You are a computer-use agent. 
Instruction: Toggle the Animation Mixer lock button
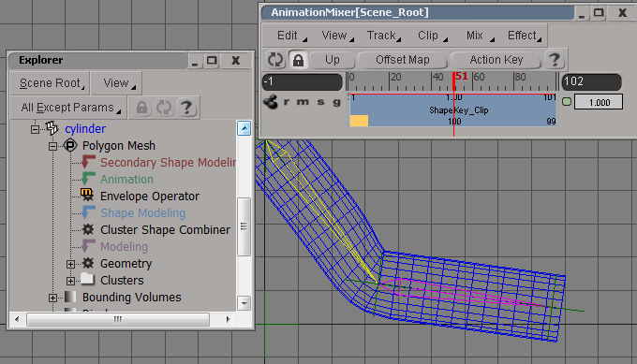tap(298, 60)
